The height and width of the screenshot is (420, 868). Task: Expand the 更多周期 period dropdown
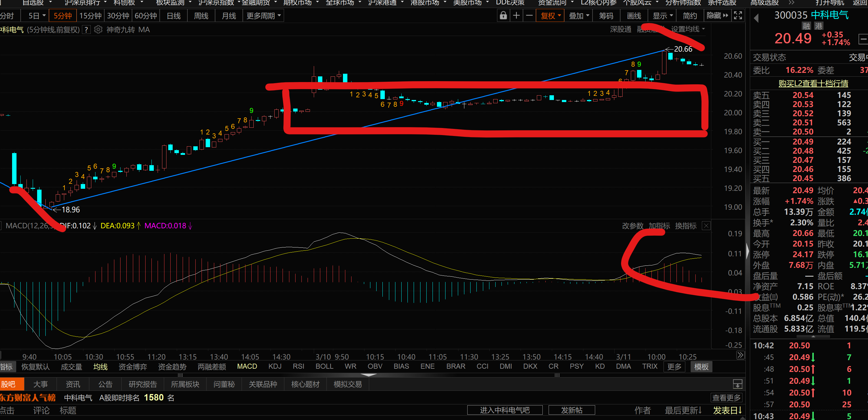pos(263,16)
